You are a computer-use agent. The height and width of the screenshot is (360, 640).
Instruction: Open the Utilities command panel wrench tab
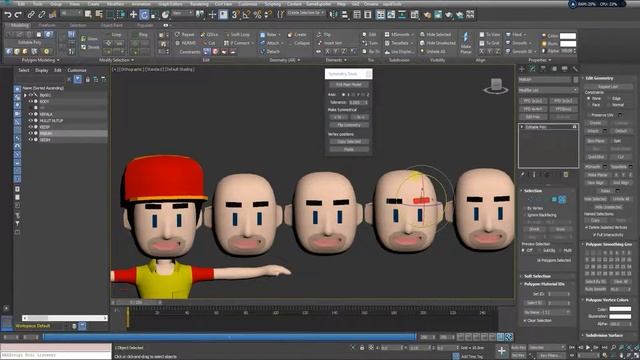[x=575, y=69]
